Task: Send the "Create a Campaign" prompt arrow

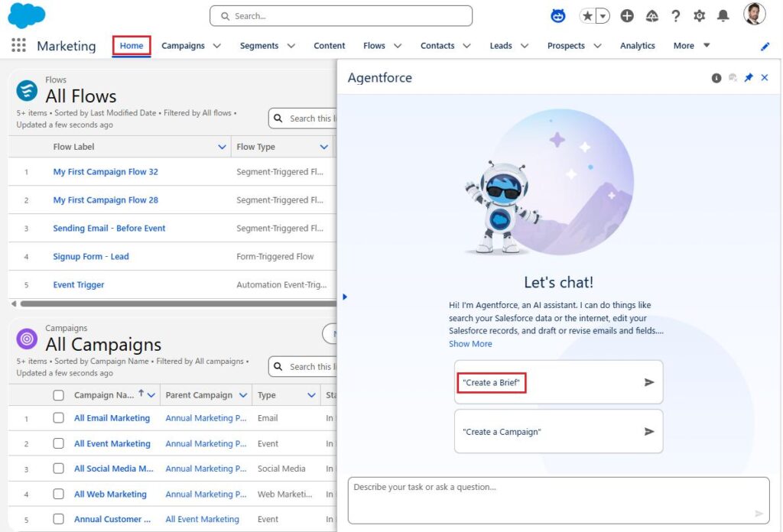Action: [x=649, y=431]
